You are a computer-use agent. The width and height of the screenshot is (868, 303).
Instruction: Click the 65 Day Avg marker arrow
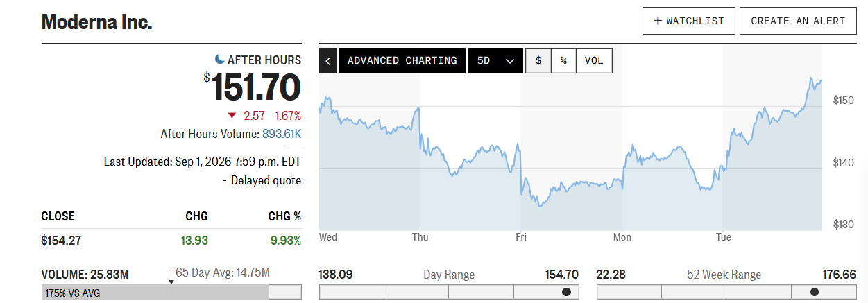(x=171, y=282)
